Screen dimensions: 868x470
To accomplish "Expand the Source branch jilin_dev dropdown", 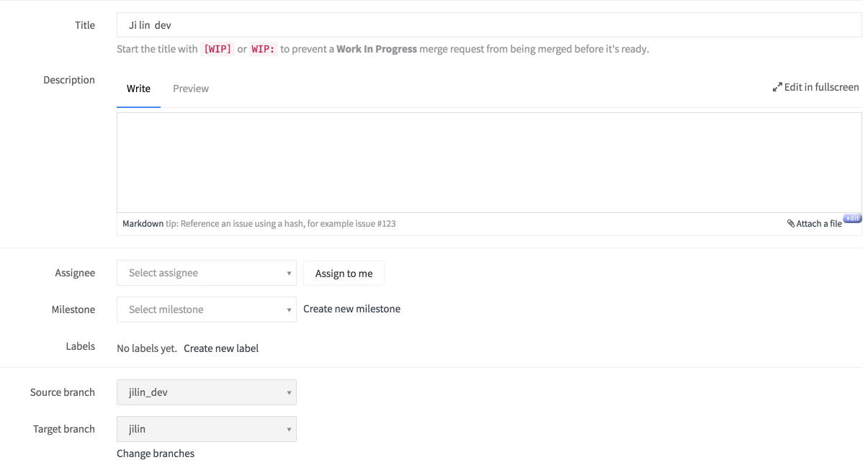I will [207, 392].
